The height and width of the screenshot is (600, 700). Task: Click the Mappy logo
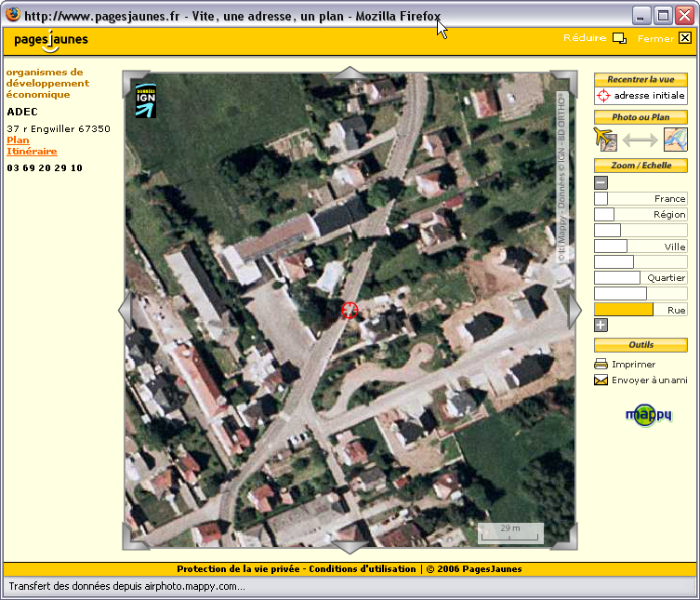click(648, 414)
